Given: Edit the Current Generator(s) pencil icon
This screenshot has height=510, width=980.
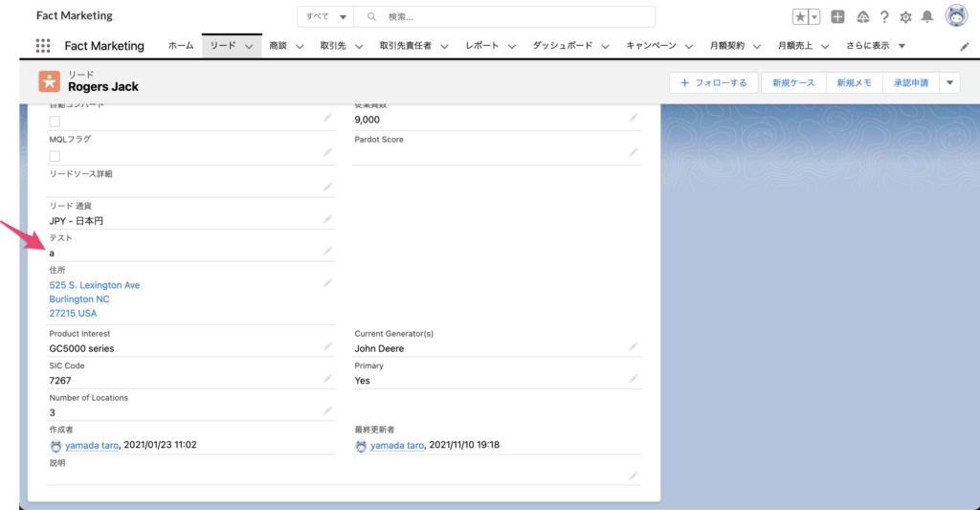Looking at the screenshot, I should (x=634, y=347).
